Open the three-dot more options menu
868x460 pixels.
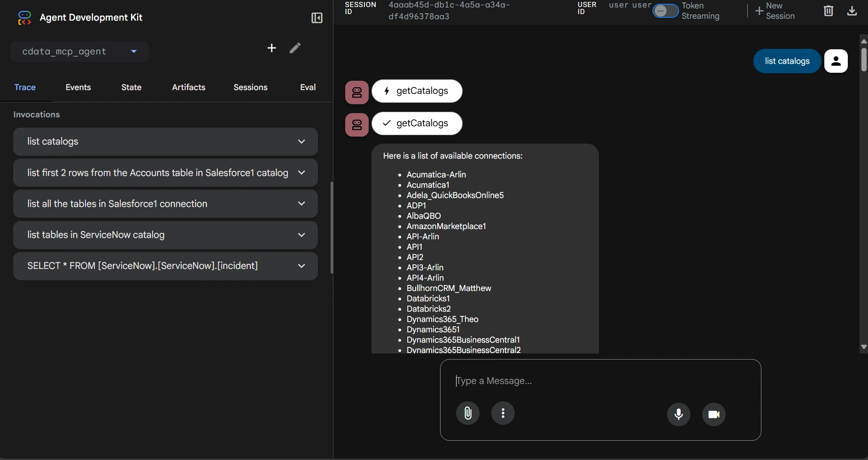[x=503, y=413]
